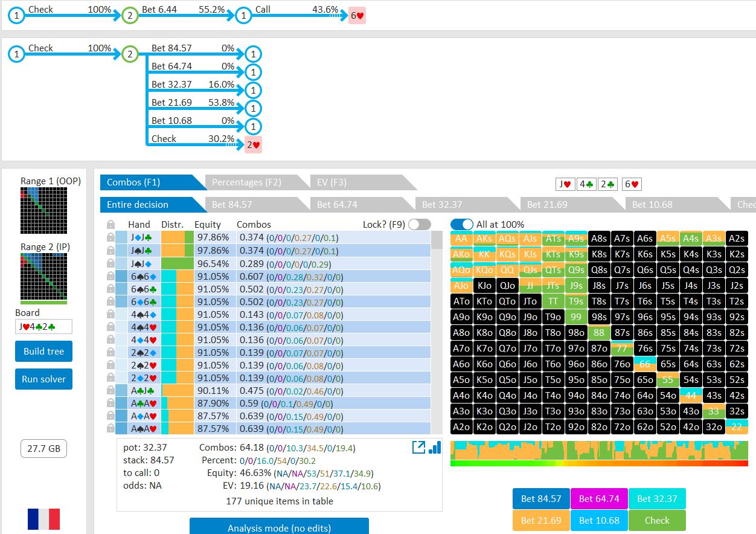Screen dimensions: 756x534
Task: Click the 6♥ river card node
Action: [357, 16]
